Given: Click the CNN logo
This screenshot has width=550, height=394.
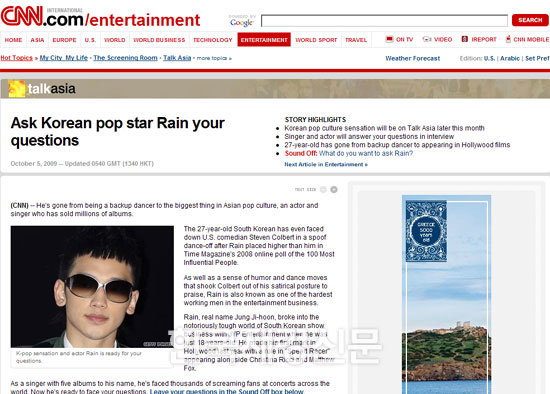Looking at the screenshot, I should (x=22, y=15).
